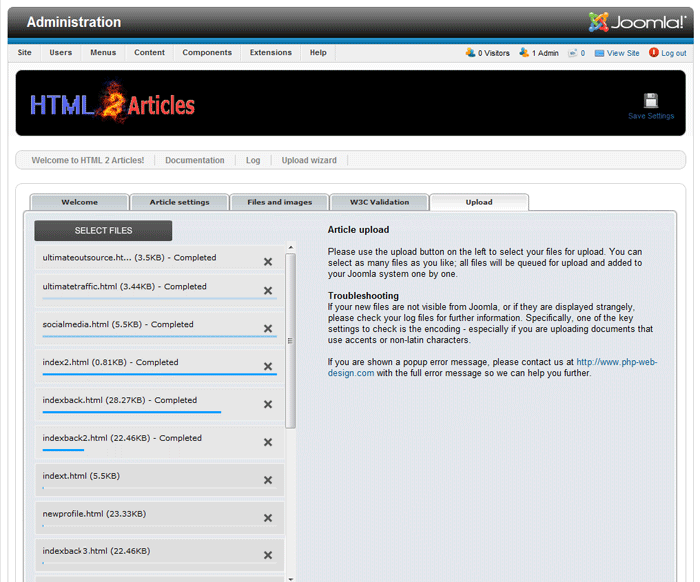Switch to the W3C Validation tab
The image size is (700, 582).
click(x=379, y=202)
